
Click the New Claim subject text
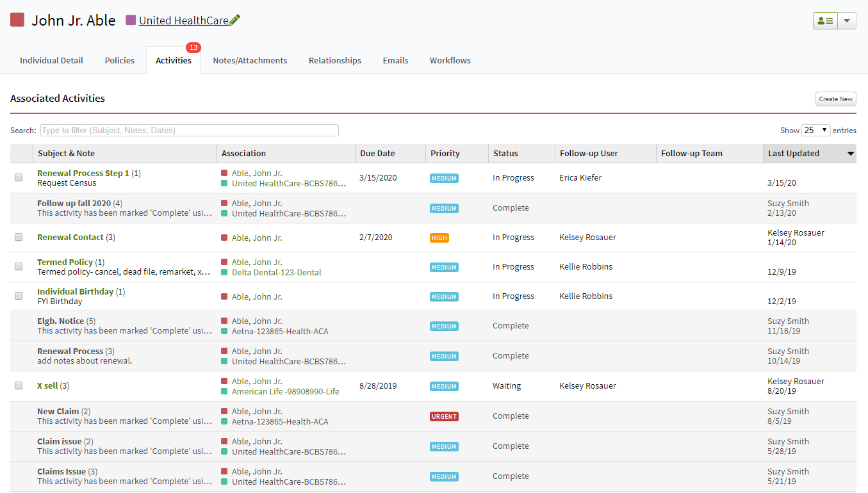click(58, 411)
